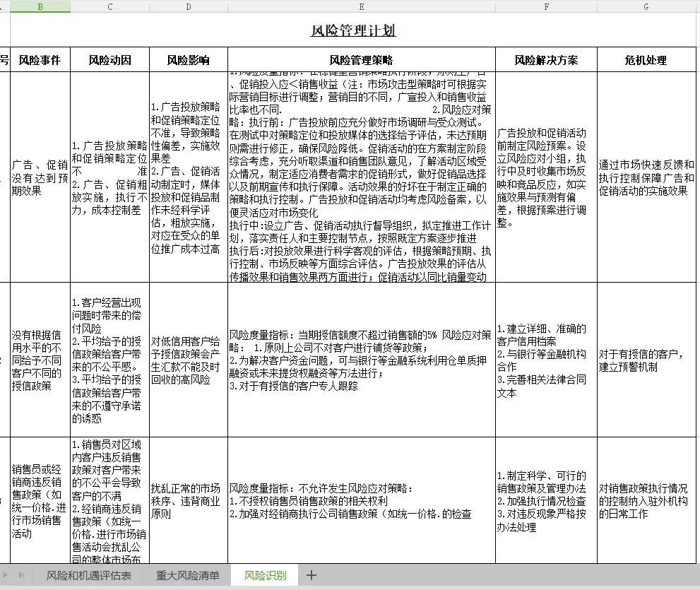Select cell 1.客户经营出现问题时带来的偿付风险

[x=109, y=360]
